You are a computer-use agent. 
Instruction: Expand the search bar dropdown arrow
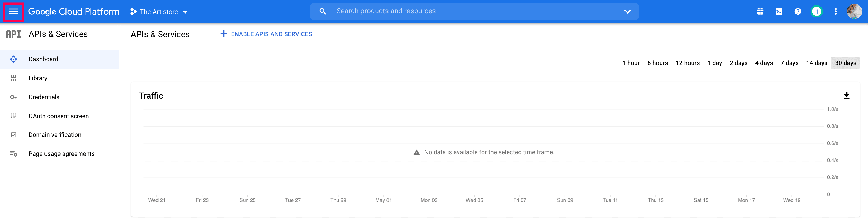point(627,12)
